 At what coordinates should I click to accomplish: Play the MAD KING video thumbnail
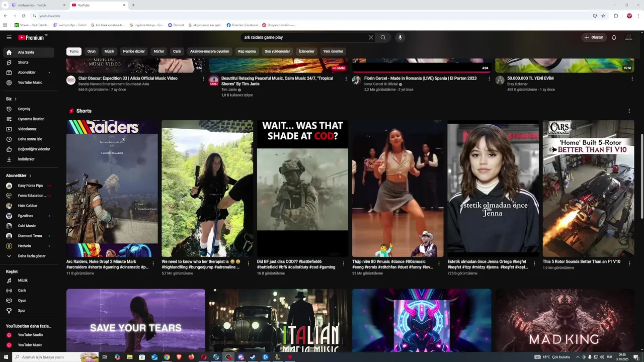pyautogui.click(x=565, y=320)
